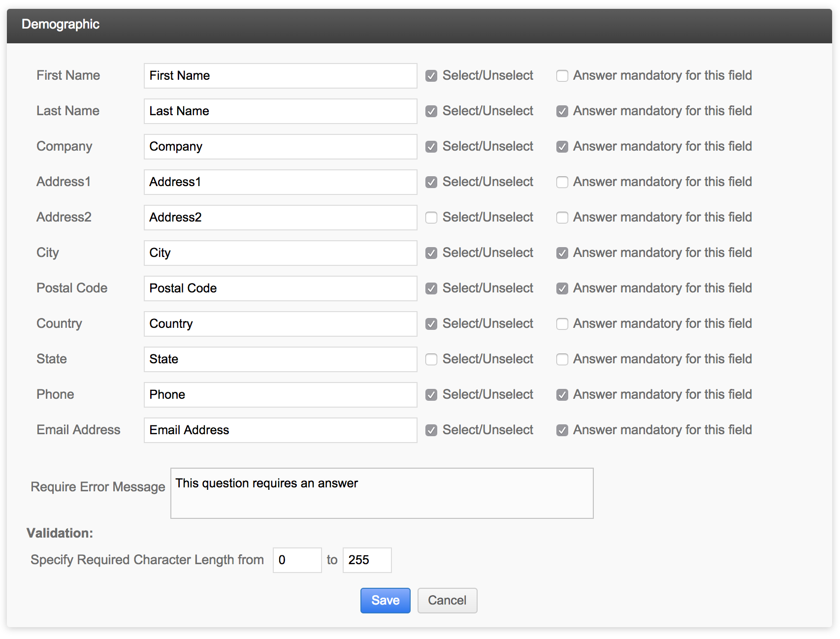Viewport: 840px width, 639px height.
Task: Uncheck Select/Unselect for City
Action: coord(431,253)
